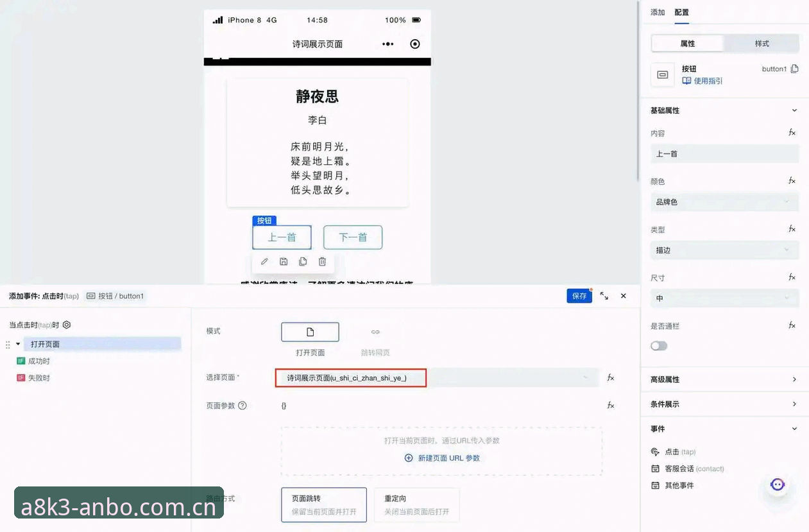Click the 静夜思 poem card

click(318, 142)
